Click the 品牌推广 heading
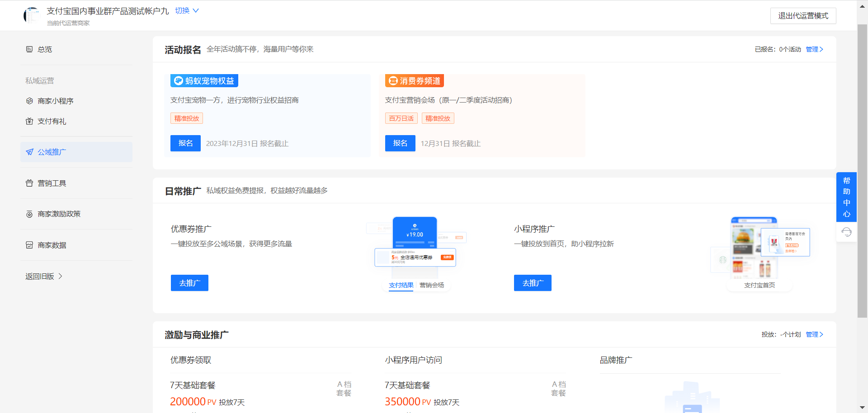 click(x=616, y=360)
